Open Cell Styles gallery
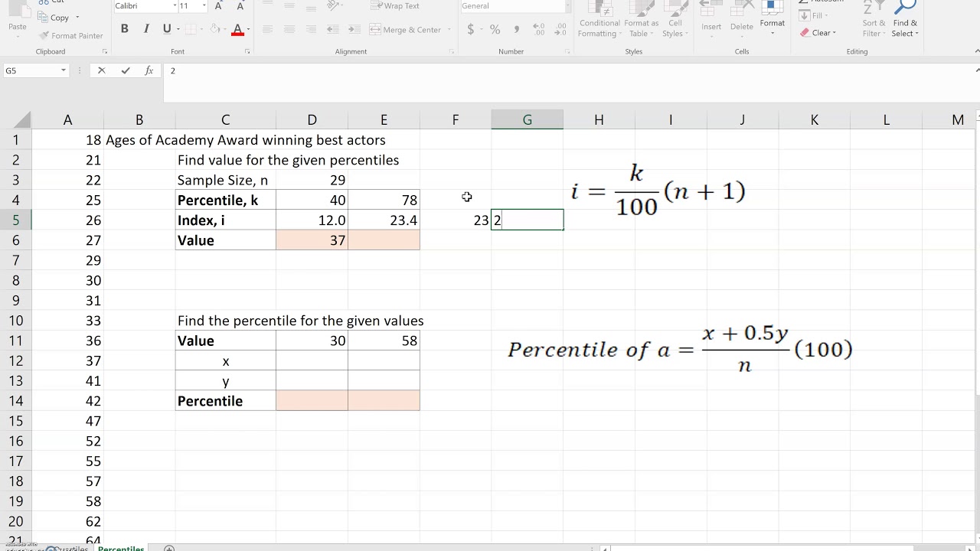Viewport: 980px width, 551px height. point(675,20)
